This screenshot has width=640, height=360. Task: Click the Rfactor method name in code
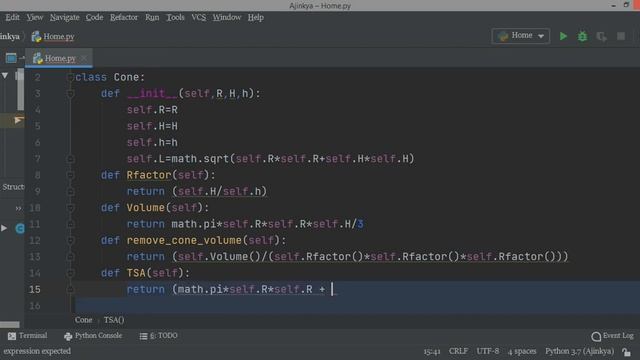point(149,175)
